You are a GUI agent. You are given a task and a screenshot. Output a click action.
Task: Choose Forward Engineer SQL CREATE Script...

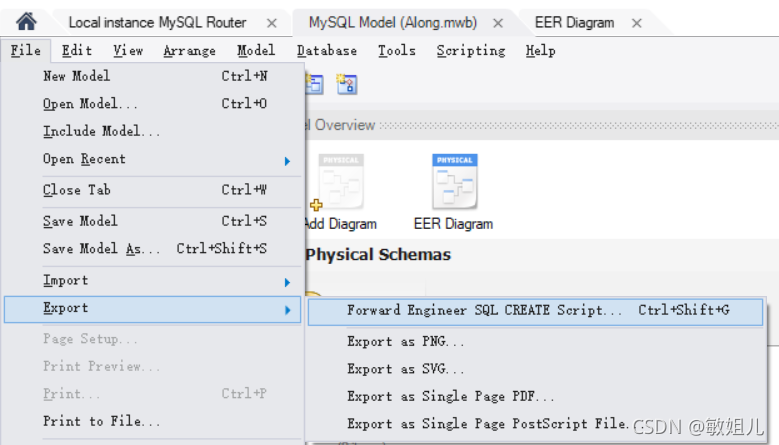click(536, 311)
